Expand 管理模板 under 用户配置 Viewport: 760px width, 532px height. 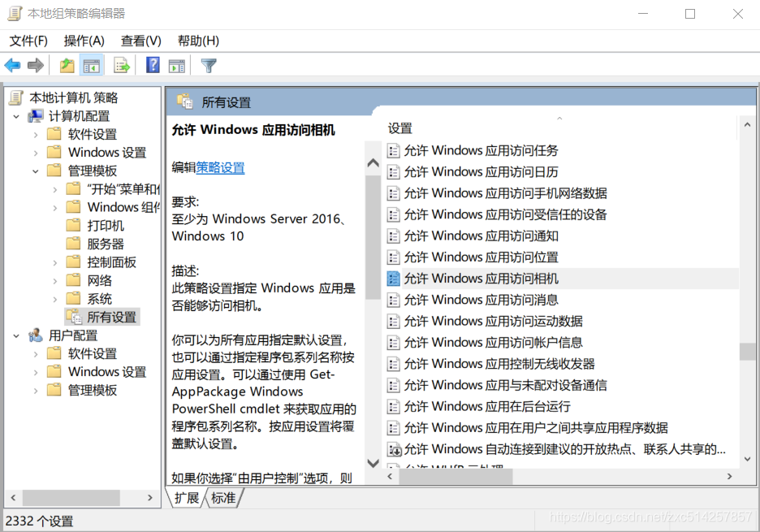[x=36, y=391]
